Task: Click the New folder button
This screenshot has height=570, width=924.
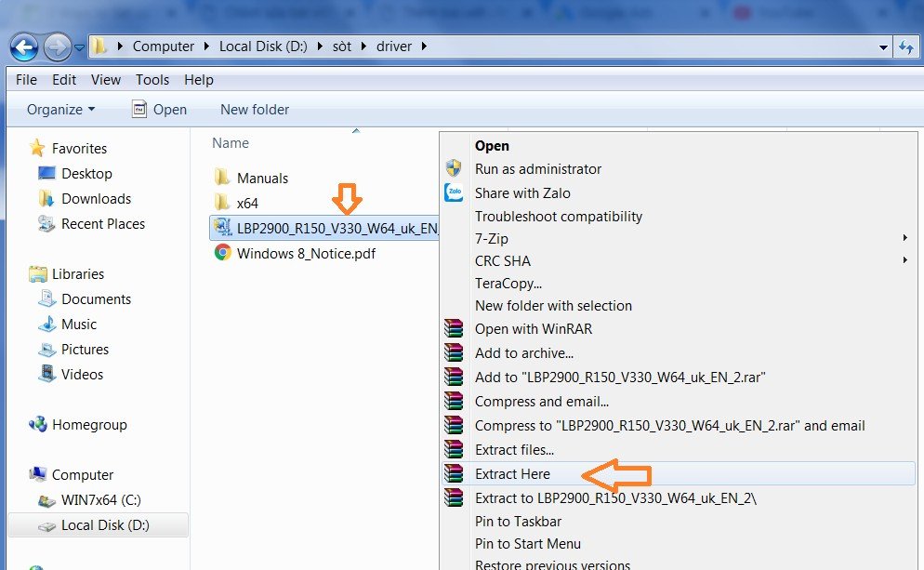Action: point(255,110)
